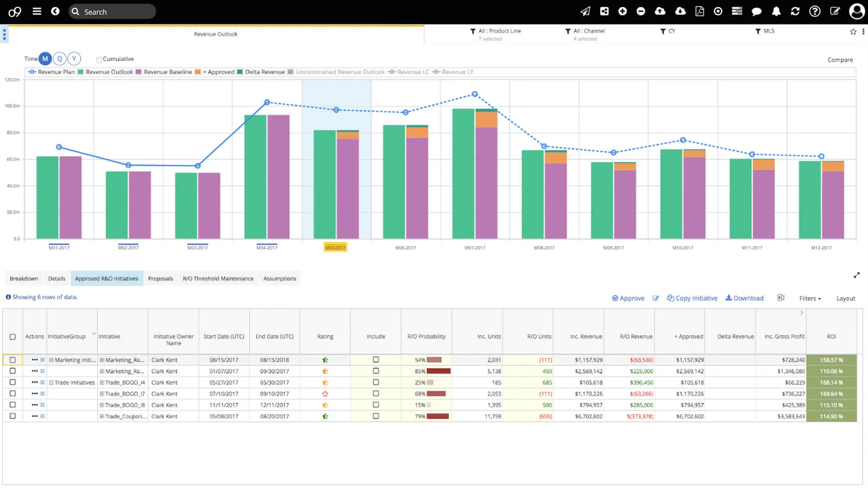
Task: Click the Copy Initiative button
Action: (692, 298)
